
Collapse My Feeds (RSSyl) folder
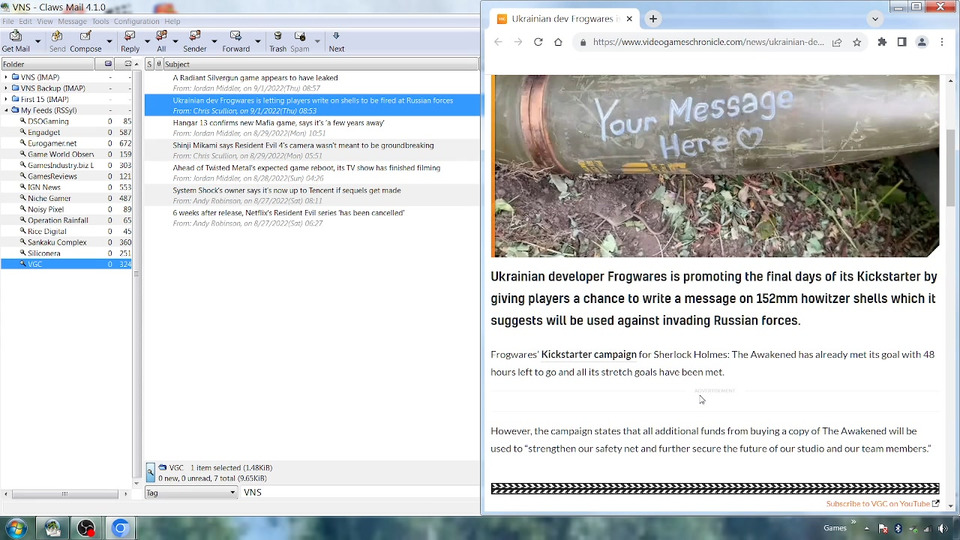[x=6, y=110]
